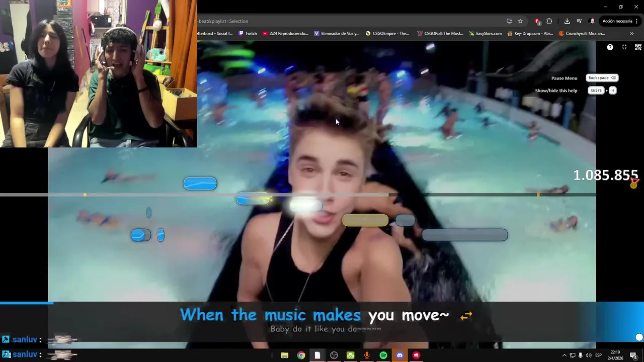Screen dimensions: 644x362
Task: Click the Shift key hint for help
Action: pyautogui.click(x=596, y=90)
